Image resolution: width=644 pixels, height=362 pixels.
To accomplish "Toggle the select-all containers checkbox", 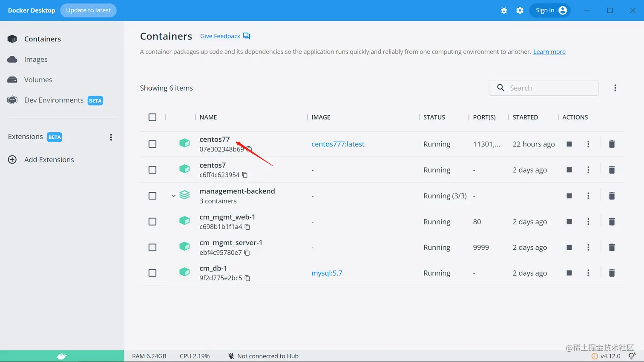I will [x=152, y=117].
